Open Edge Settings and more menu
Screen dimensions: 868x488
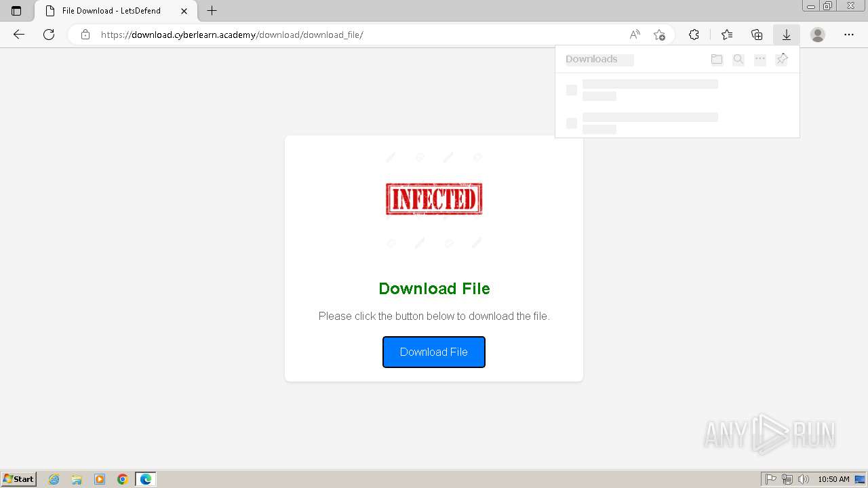coord(849,35)
